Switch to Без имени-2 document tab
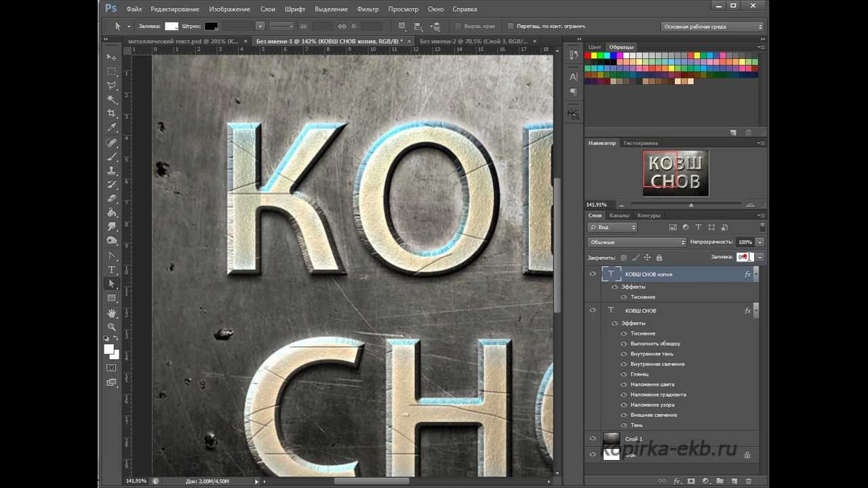 tap(474, 41)
